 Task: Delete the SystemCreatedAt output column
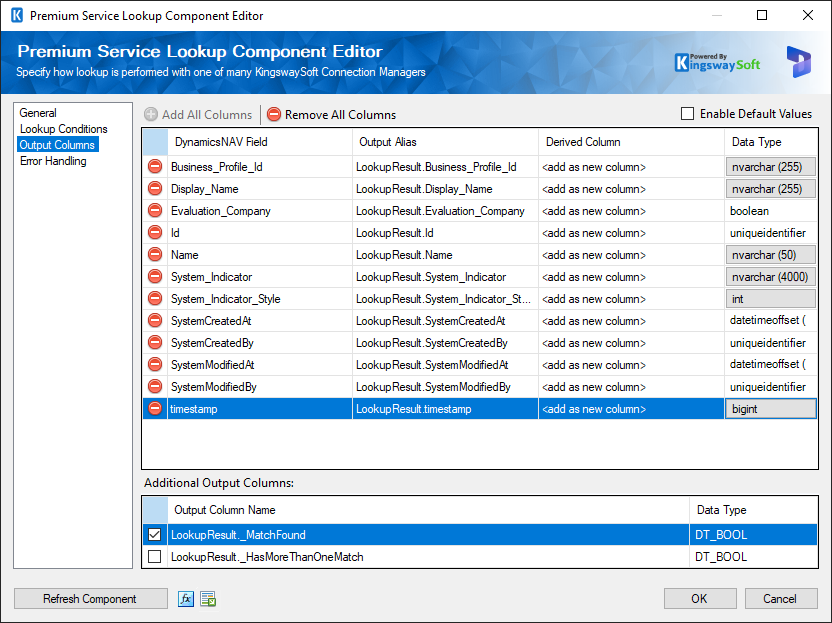pyautogui.click(x=154, y=321)
